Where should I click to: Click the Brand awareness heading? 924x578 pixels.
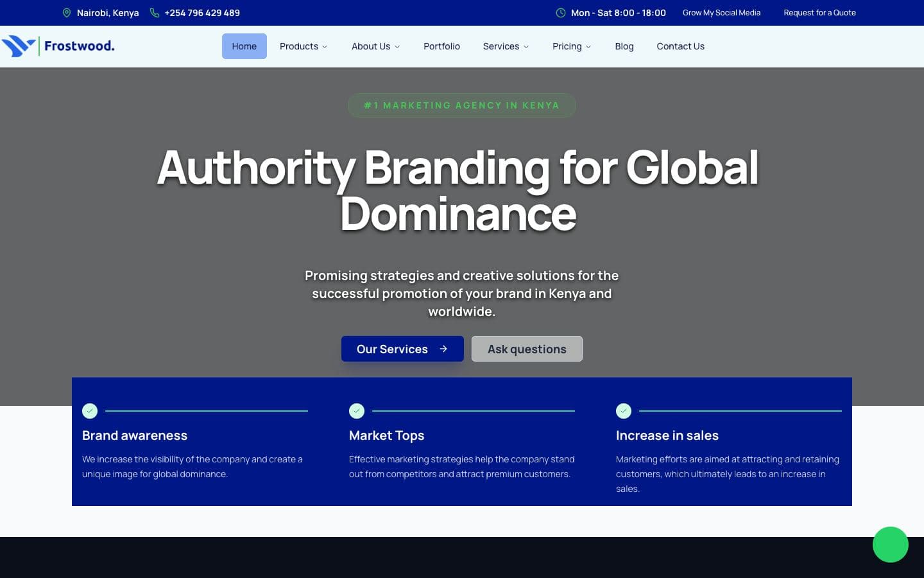(135, 435)
